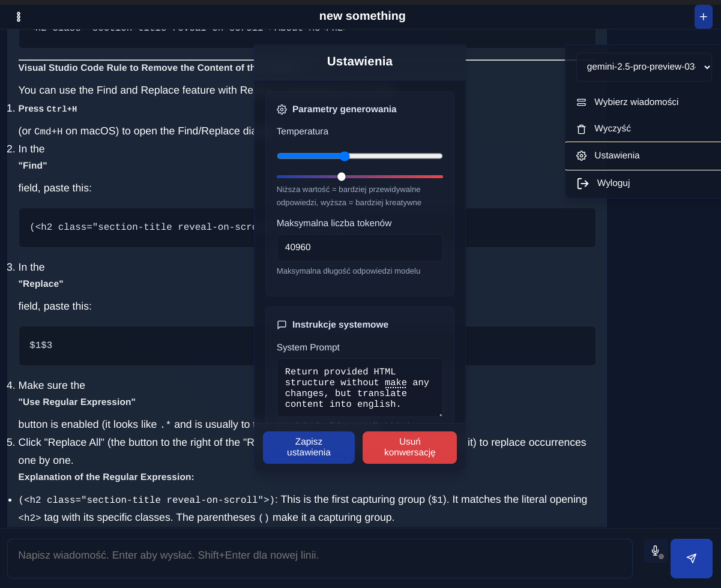This screenshot has width=721, height=588.
Task: Delete conversation via Usuń konwersację
Action: pyautogui.click(x=409, y=447)
